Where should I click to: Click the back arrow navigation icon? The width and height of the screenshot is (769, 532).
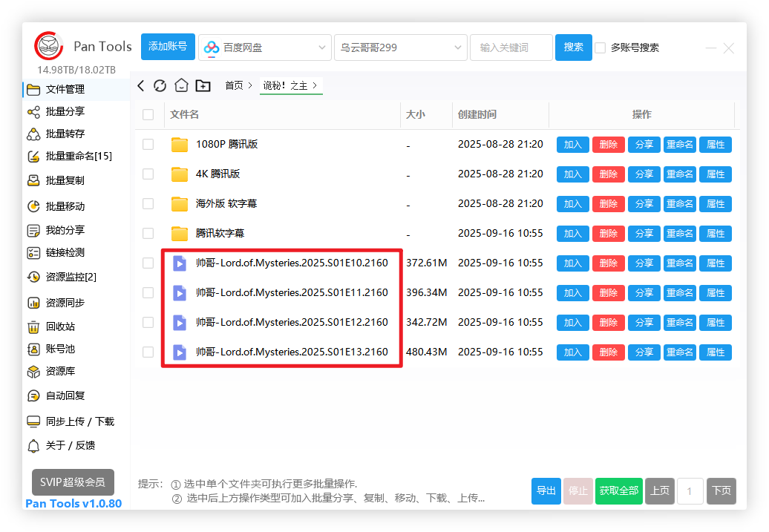pos(141,86)
